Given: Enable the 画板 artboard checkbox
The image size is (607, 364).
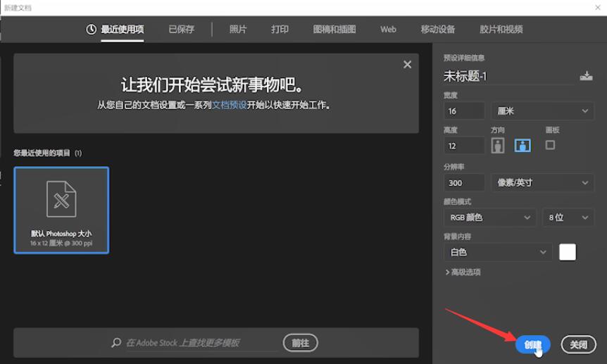Looking at the screenshot, I should [550, 145].
